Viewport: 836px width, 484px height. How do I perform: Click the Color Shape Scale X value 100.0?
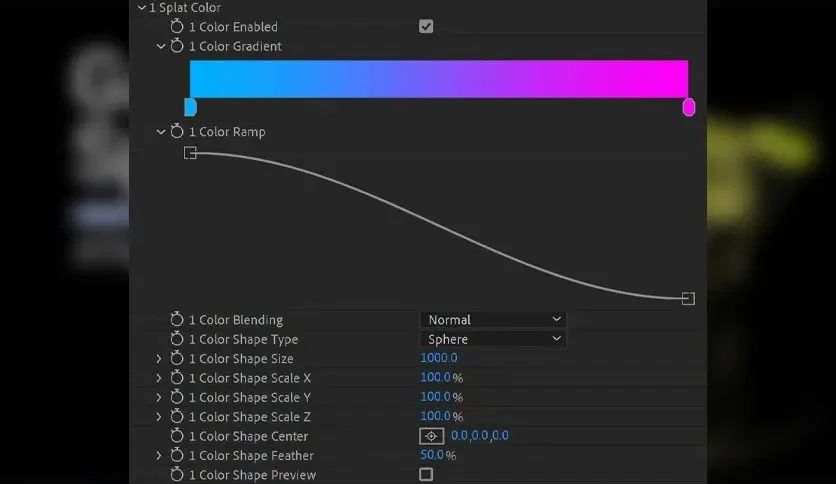point(436,377)
